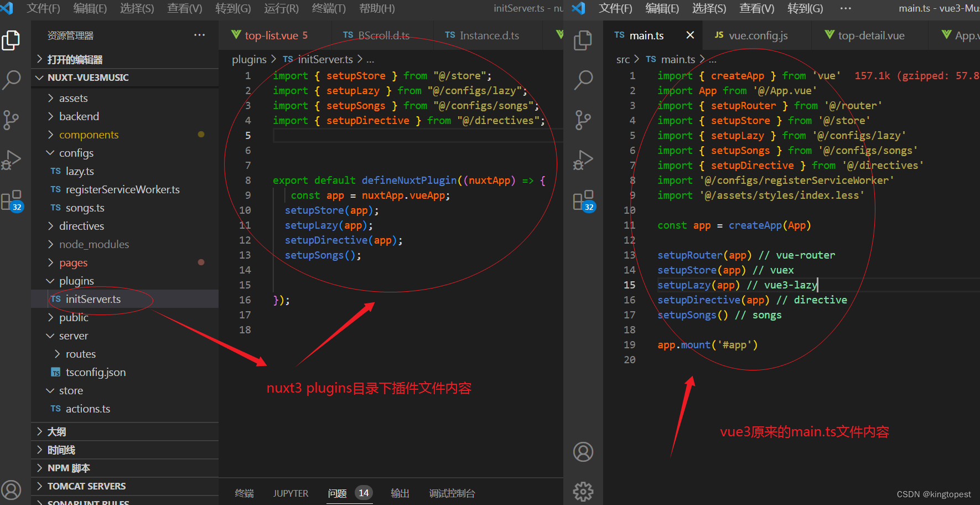Viewport: 980px width, 505px height.
Task: Open Source Control in left activity bar
Action: point(11,120)
